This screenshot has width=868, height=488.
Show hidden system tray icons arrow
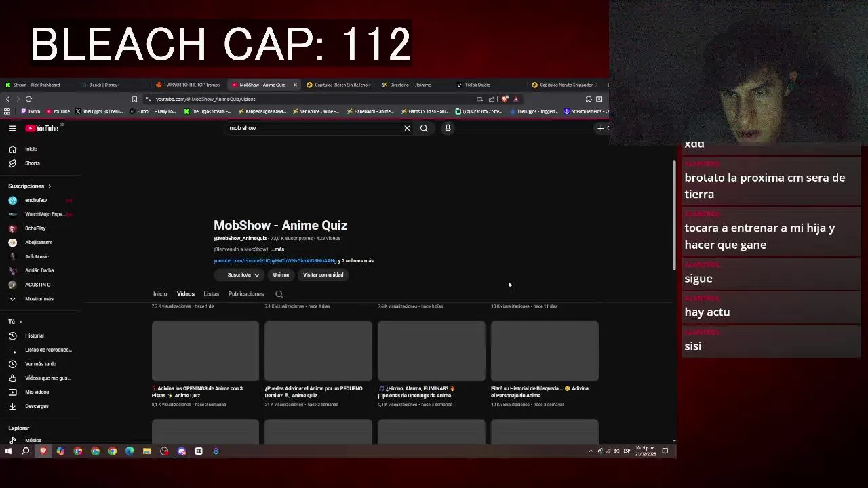coord(591,451)
